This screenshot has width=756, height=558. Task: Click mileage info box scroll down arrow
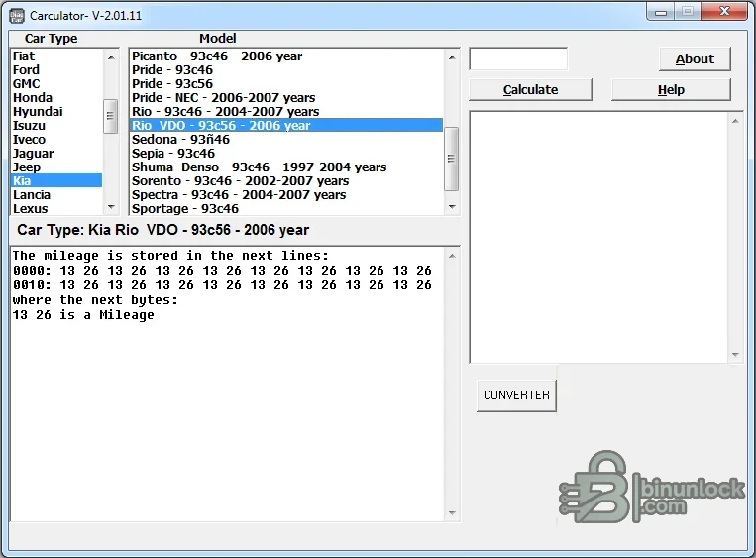click(452, 513)
